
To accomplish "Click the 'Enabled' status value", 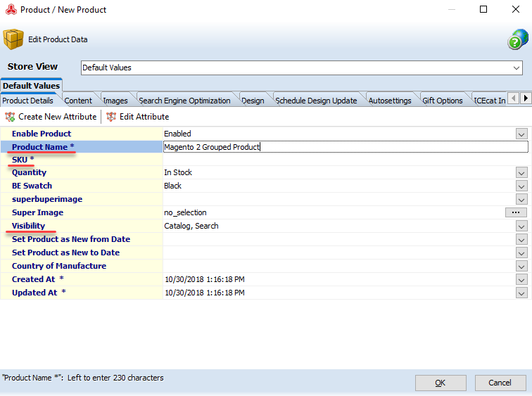I will click(x=177, y=134).
